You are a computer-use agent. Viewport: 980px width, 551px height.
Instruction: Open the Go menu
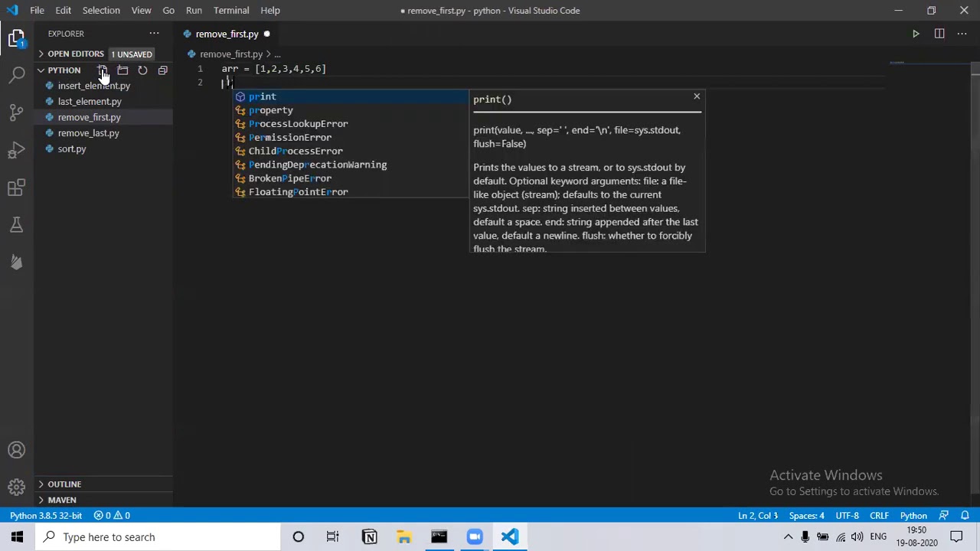pos(168,11)
